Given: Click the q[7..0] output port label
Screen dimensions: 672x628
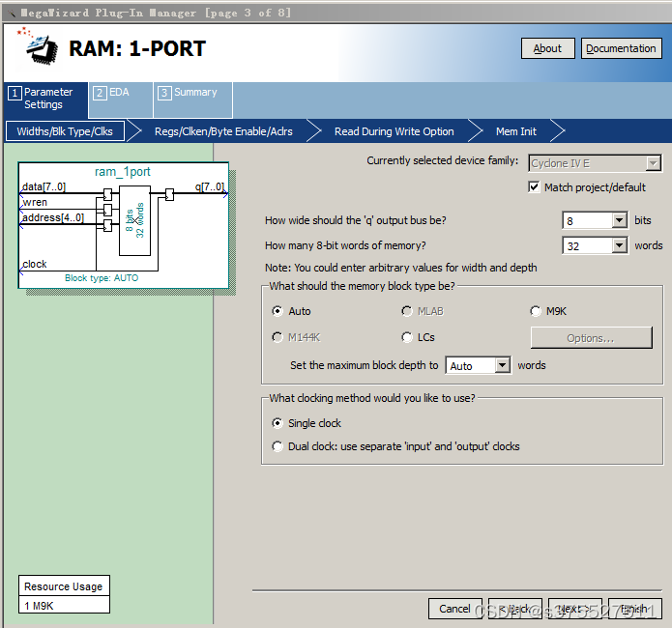Looking at the screenshot, I should tap(210, 186).
